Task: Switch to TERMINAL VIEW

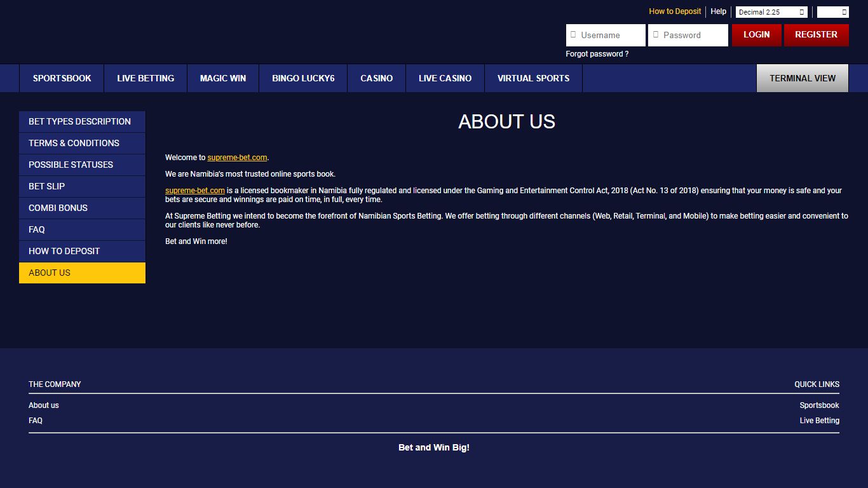Action: coord(803,78)
